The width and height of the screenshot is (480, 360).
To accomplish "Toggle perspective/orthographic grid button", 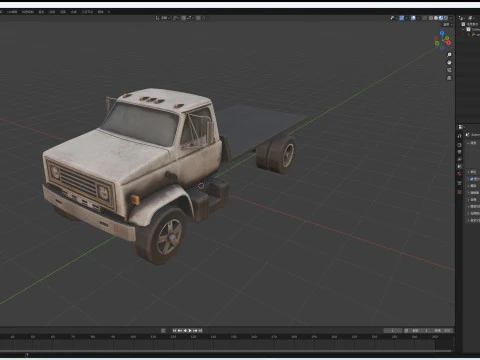I will pyautogui.click(x=449, y=78).
